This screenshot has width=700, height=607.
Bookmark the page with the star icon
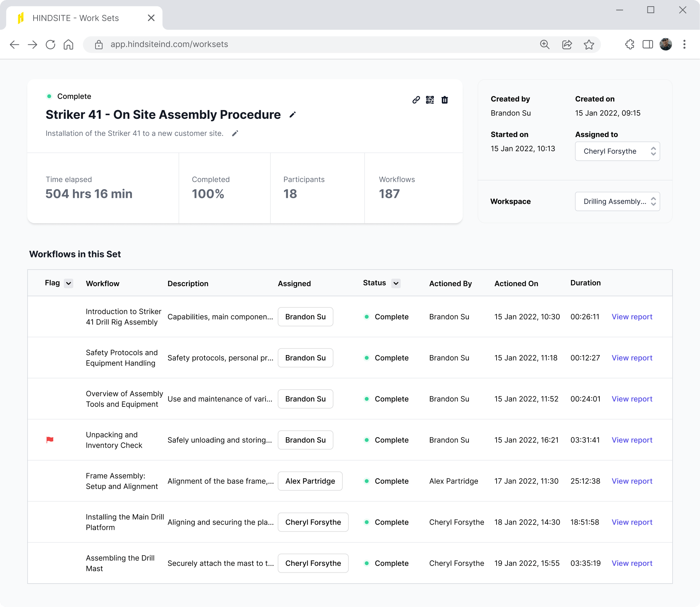[589, 44]
